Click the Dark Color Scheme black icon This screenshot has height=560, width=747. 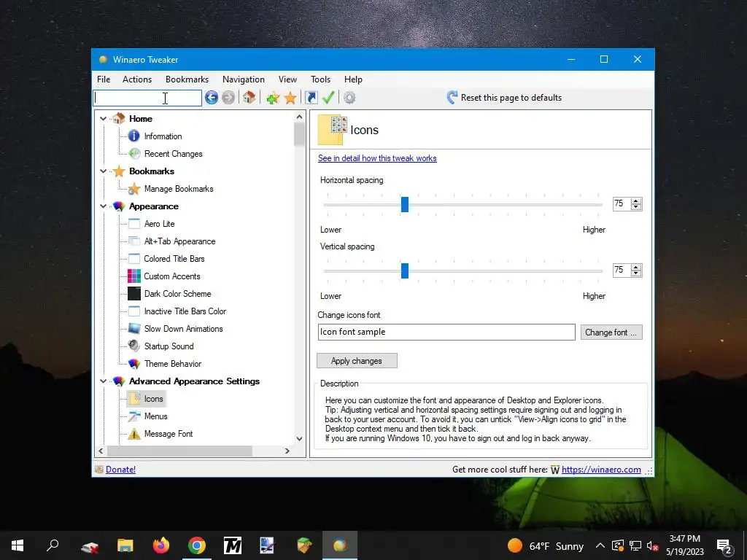[134, 294]
